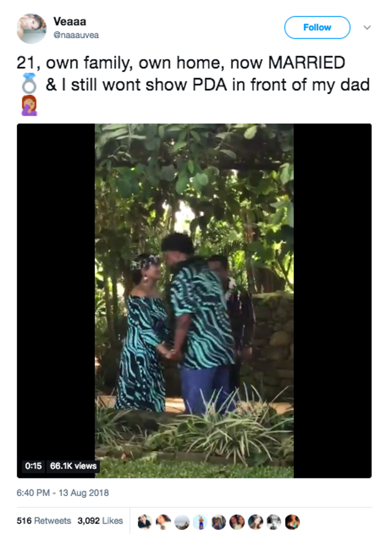The height and width of the screenshot is (534, 392).
Task: Open the fifth liker avatar
Action: [218, 522]
